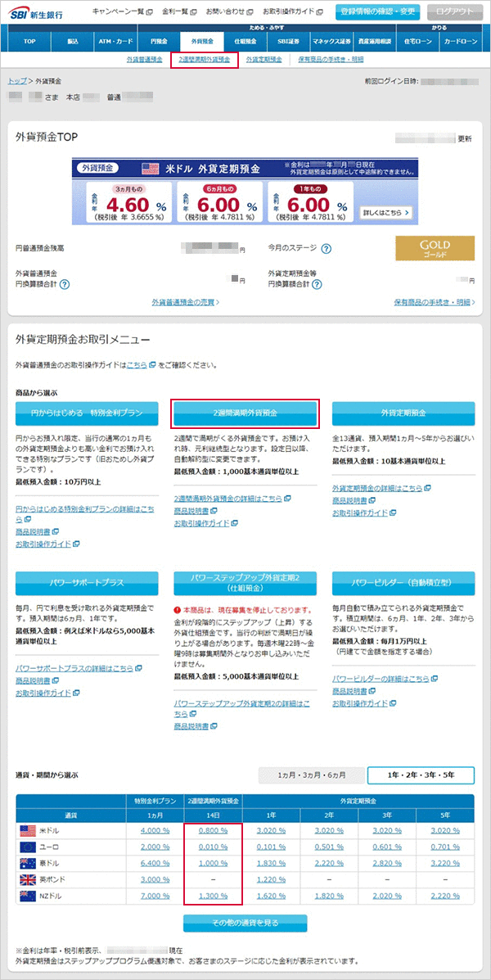Expand その他の通貨を見る to show more currencies
The image size is (491, 980).
[245, 923]
